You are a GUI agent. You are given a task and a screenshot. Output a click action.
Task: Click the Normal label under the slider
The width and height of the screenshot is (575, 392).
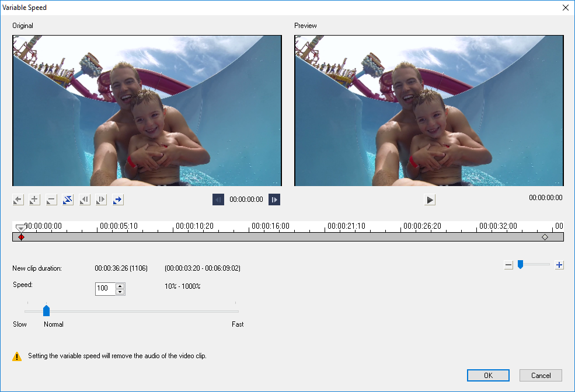tap(54, 324)
